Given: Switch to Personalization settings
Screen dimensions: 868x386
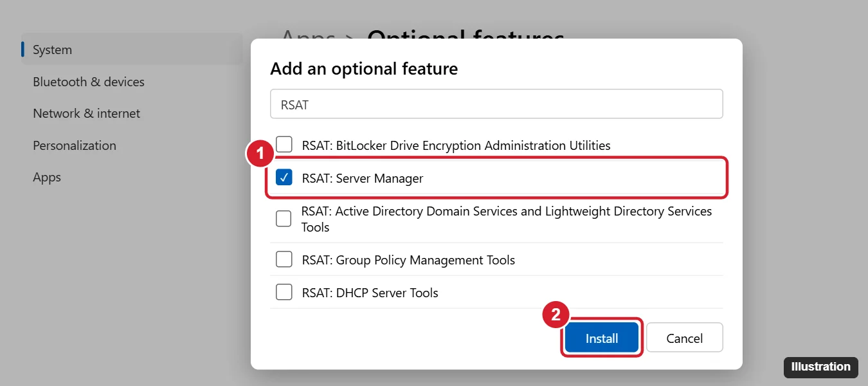Looking at the screenshot, I should 75,145.
